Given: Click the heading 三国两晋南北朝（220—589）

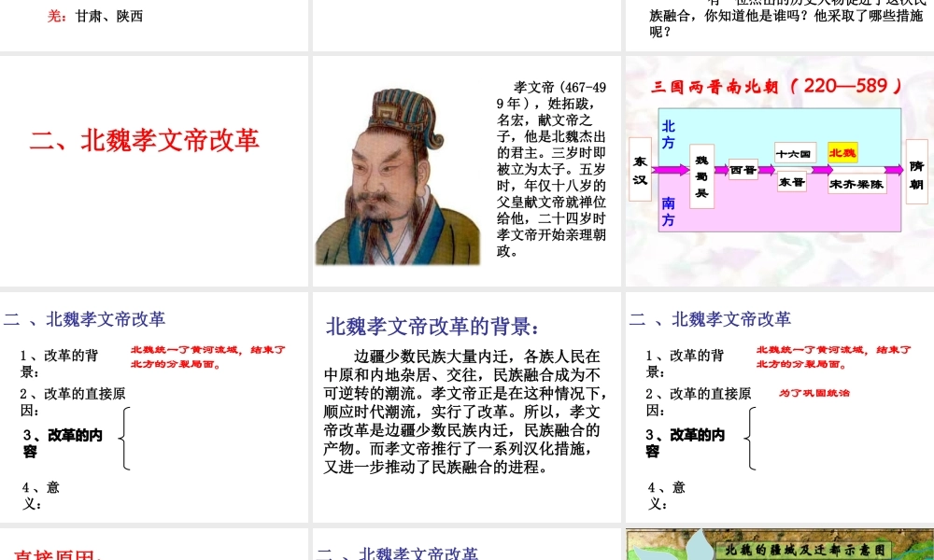Looking at the screenshot, I should 776,86.
